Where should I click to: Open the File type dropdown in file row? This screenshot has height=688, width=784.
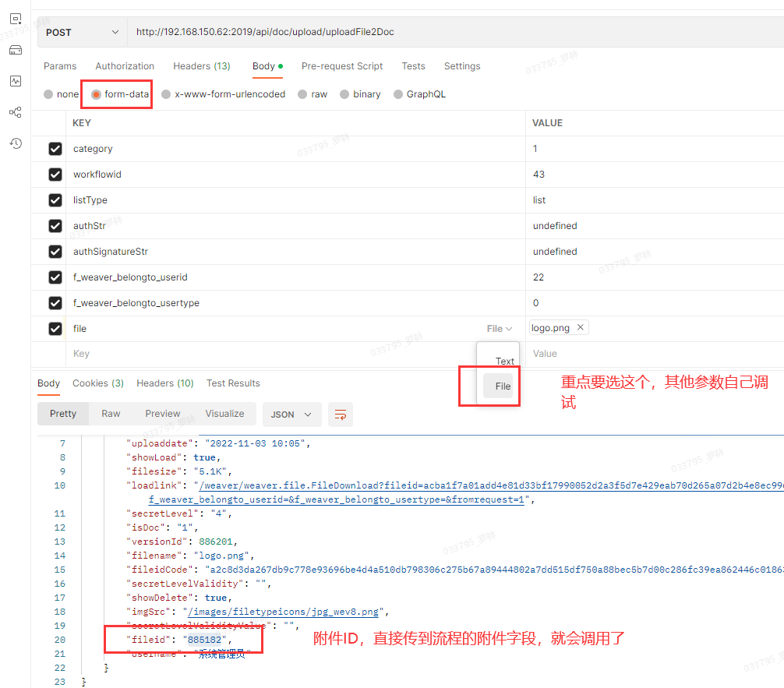click(x=500, y=329)
